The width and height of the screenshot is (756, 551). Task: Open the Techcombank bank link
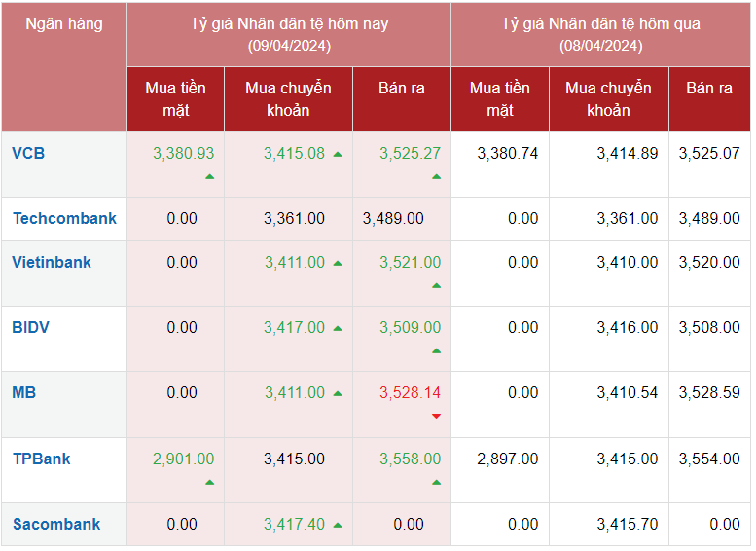64,218
